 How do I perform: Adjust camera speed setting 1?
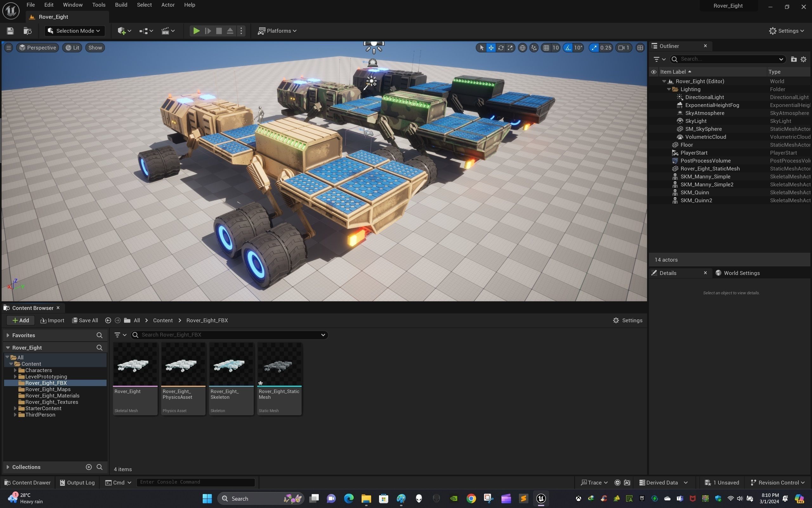click(624, 48)
